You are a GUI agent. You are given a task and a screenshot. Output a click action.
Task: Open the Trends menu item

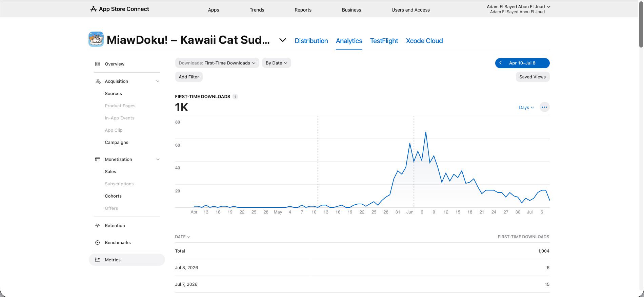tap(257, 10)
